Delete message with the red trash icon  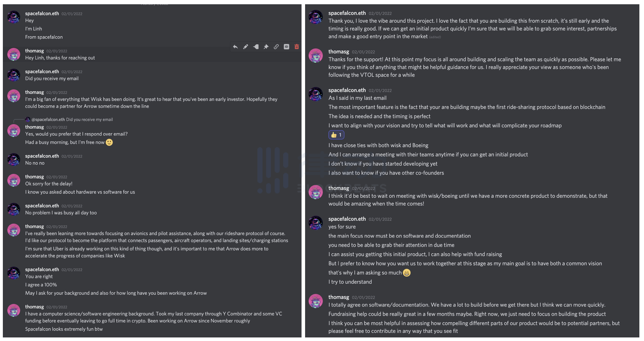[x=297, y=47]
